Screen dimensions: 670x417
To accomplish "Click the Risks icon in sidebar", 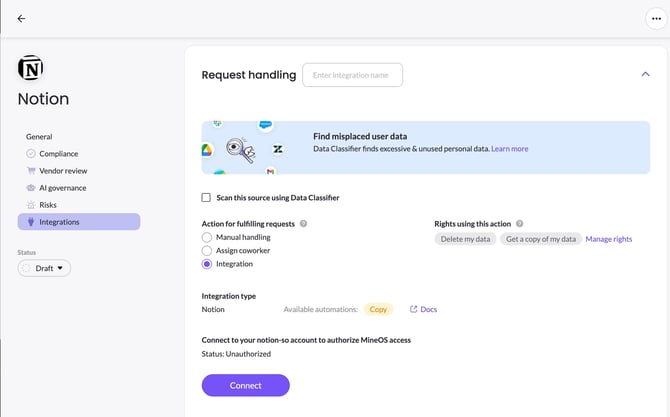I will tap(31, 205).
